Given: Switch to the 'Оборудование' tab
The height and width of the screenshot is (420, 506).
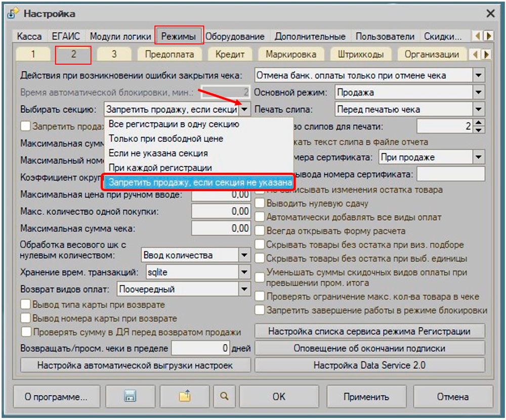Looking at the screenshot, I should pyautogui.click(x=235, y=36).
